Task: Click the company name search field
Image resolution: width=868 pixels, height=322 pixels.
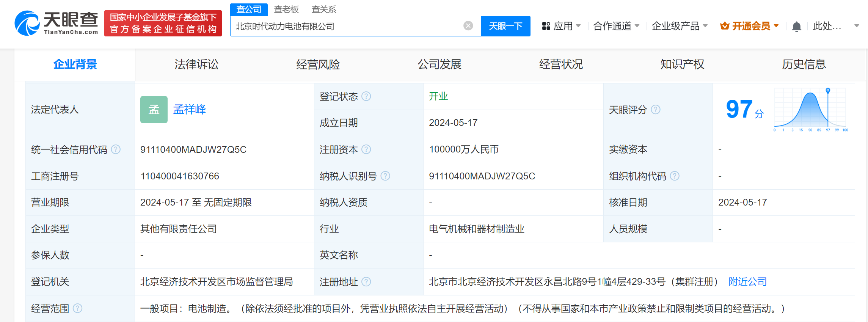Action: click(345, 26)
